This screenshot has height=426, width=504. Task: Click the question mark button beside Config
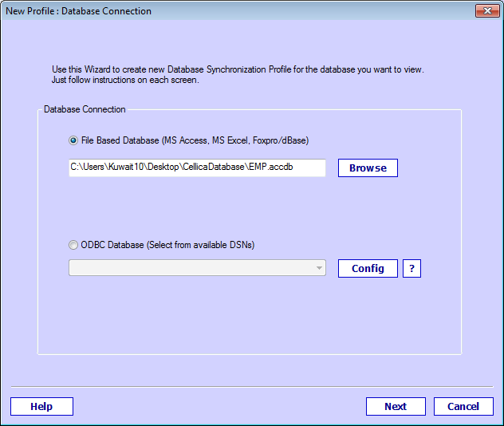(411, 269)
